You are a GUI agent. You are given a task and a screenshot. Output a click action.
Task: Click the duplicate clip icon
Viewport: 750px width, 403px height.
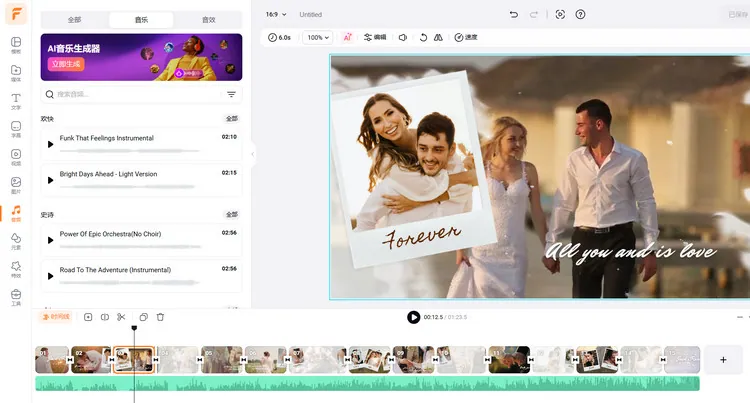143,317
